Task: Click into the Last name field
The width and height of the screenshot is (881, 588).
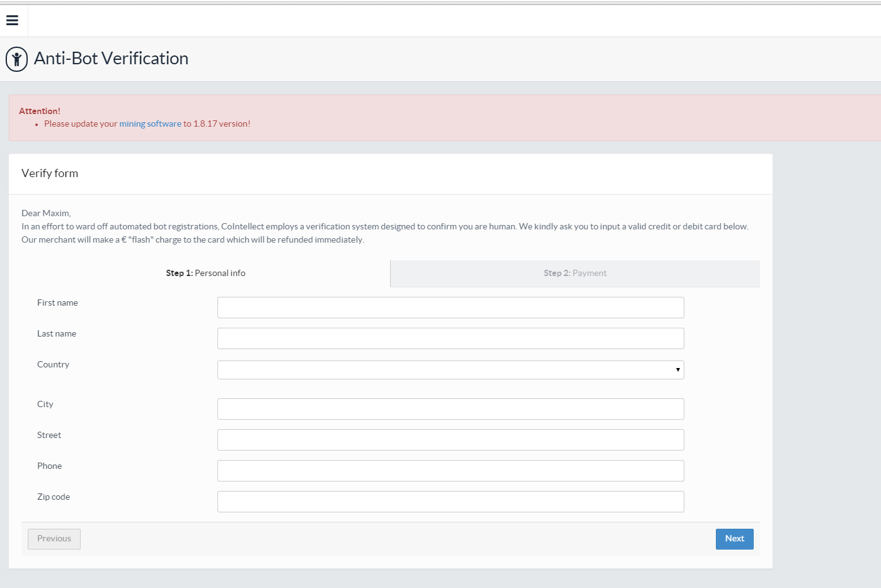Action: pos(451,338)
